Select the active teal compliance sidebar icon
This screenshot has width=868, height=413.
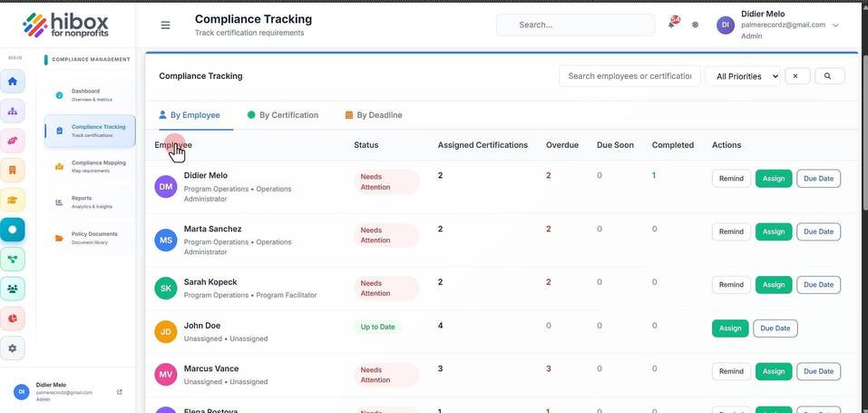pyautogui.click(x=12, y=229)
